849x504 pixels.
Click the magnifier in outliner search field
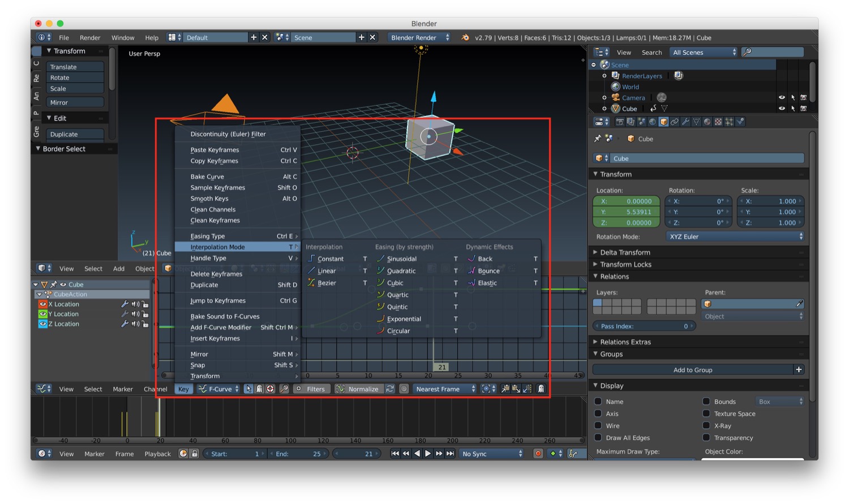tap(747, 52)
